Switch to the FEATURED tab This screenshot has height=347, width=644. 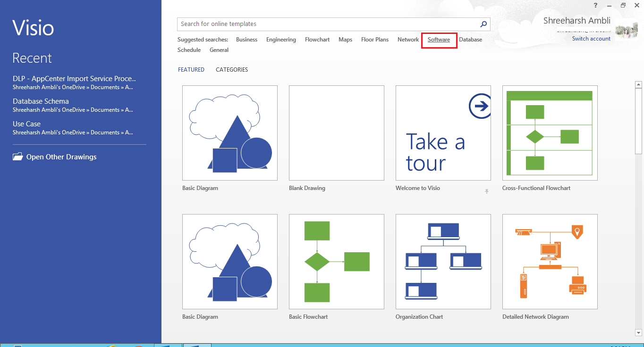pyautogui.click(x=191, y=70)
